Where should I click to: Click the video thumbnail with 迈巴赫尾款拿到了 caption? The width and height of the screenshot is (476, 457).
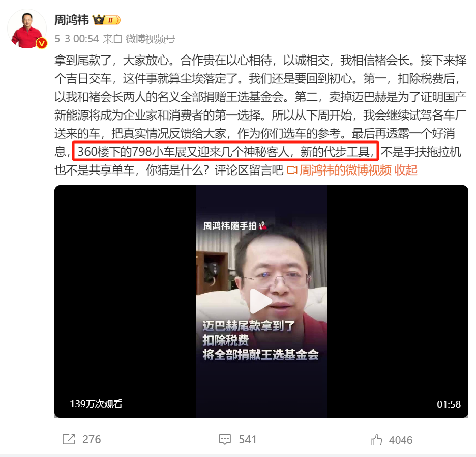click(x=261, y=301)
